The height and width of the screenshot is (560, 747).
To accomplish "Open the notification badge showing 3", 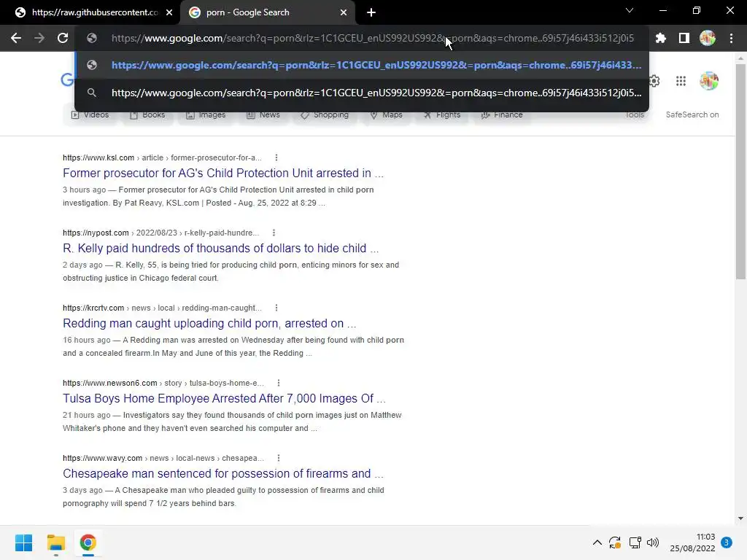I will point(727,542).
